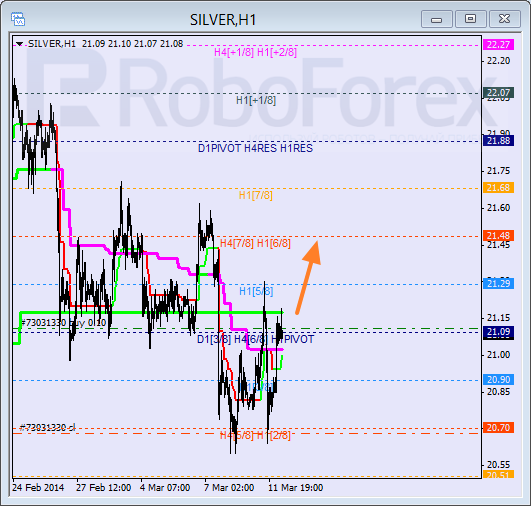
Task: Maximize the SILVER,H1 chart window
Action: coord(470,19)
